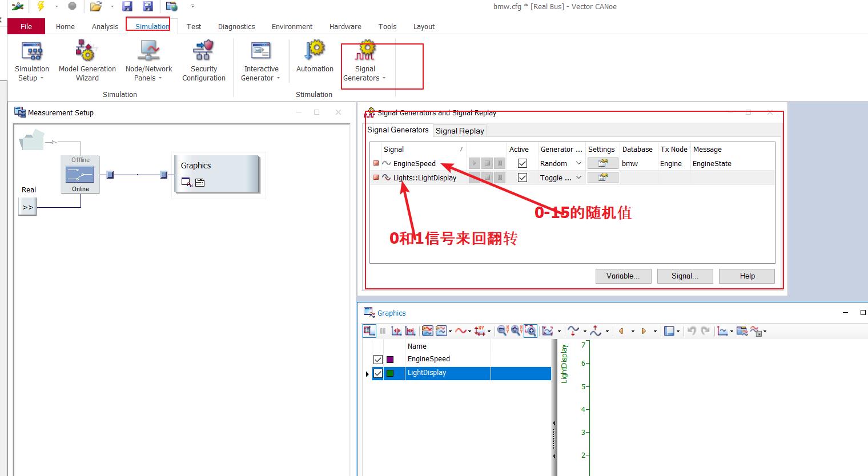Click the Stop measurement circle icon
This screenshot has width=868, height=476.
click(x=72, y=6)
